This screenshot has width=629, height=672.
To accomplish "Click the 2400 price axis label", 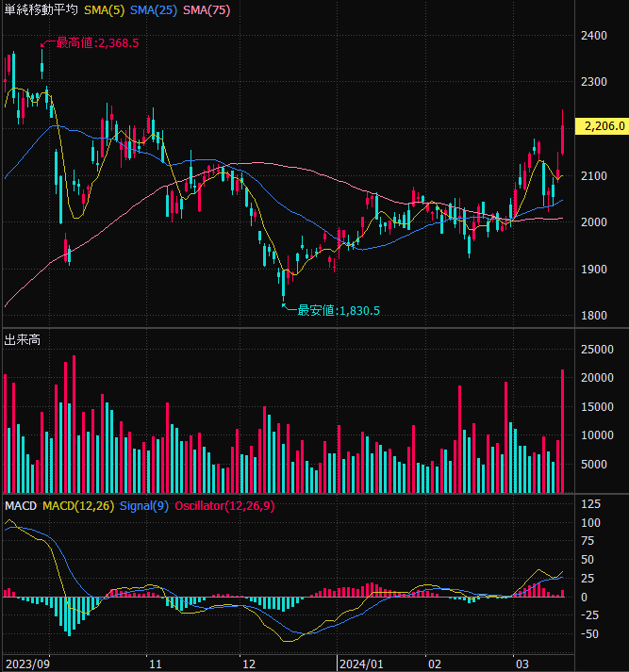I will pyautogui.click(x=594, y=36).
